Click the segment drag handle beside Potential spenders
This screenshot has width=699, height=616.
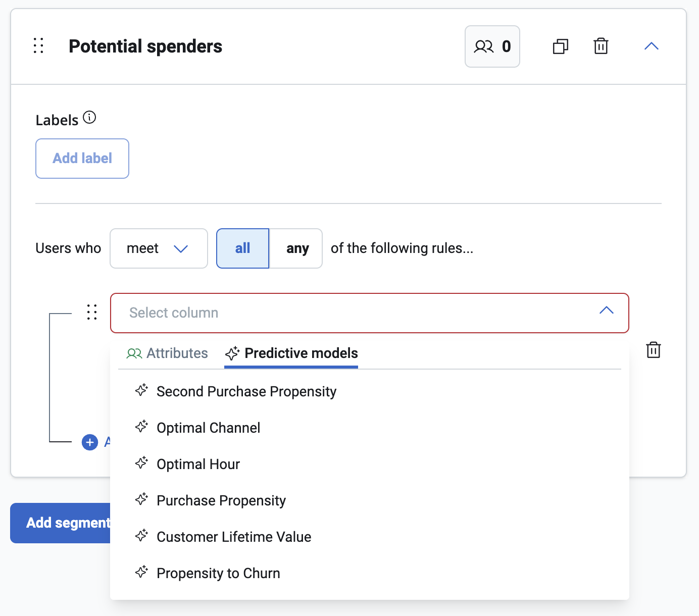38,45
